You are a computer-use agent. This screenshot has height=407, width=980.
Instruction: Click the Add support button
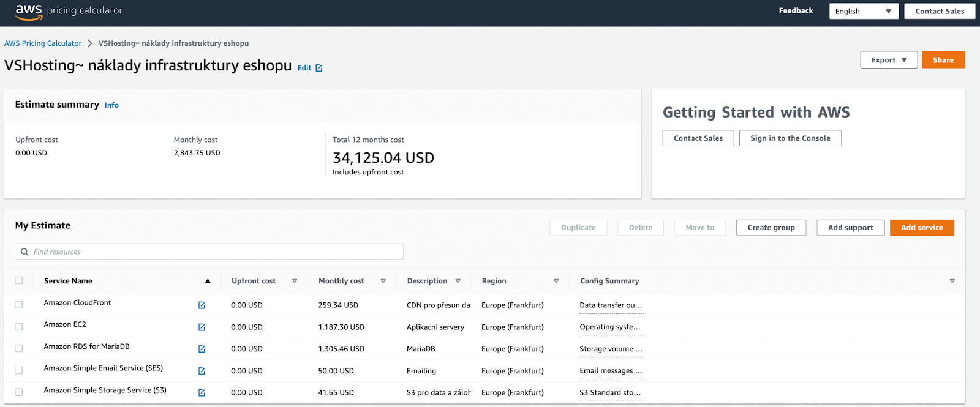(851, 228)
